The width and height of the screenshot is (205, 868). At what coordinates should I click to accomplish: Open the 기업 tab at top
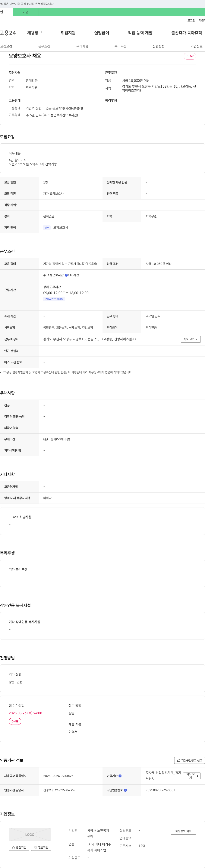tap(26, 12)
